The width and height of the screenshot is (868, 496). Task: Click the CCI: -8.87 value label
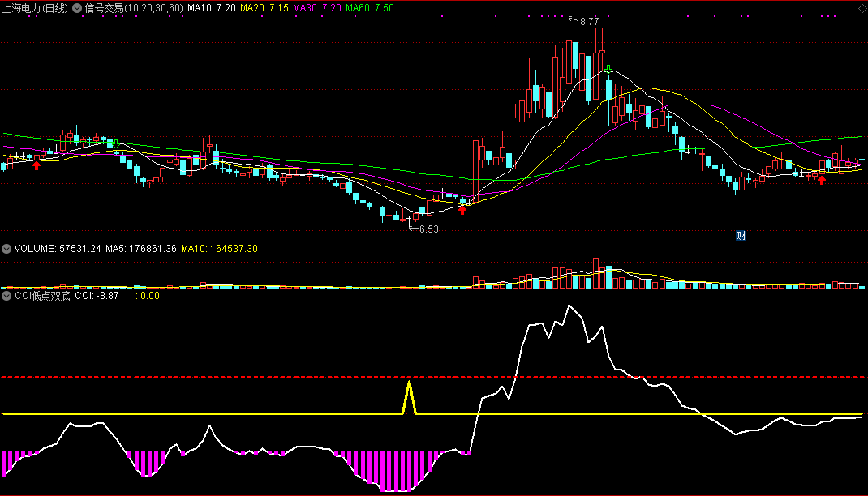coord(97,296)
